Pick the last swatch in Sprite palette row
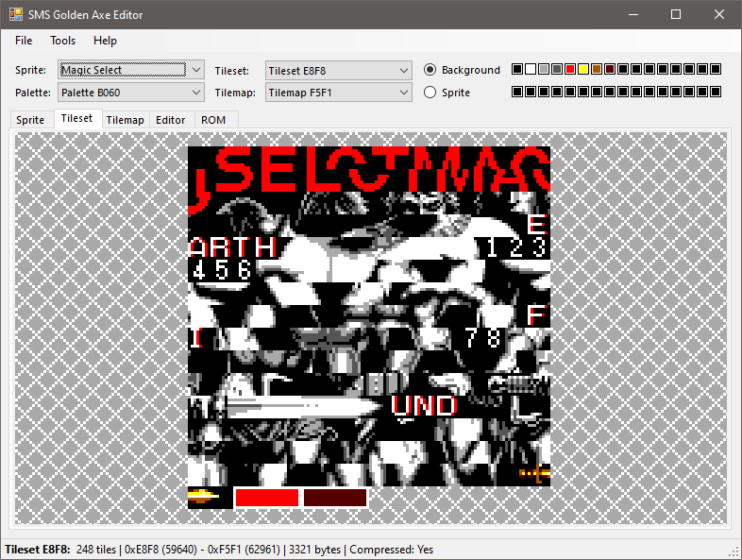 point(716,92)
